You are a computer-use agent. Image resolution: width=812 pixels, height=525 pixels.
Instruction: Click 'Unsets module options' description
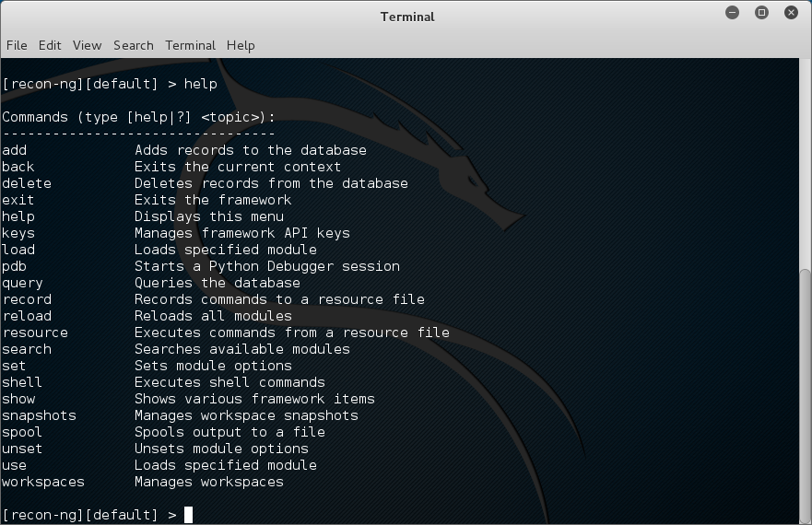tap(221, 449)
